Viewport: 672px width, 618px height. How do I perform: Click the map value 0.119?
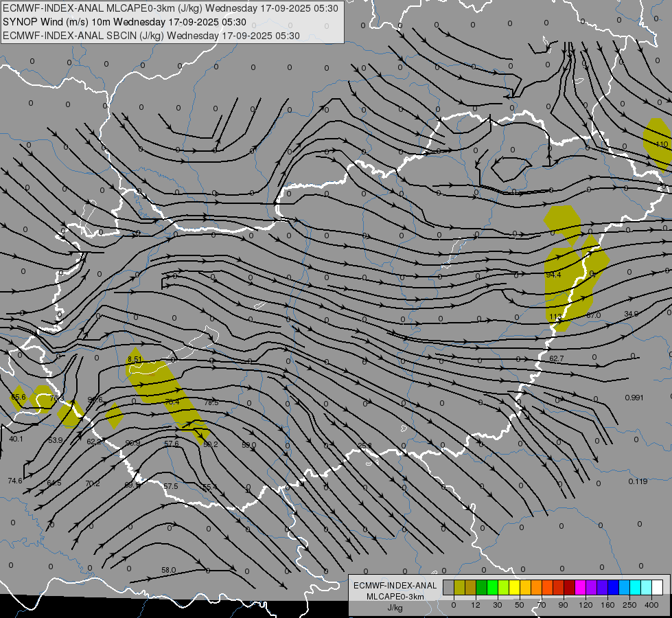point(638,481)
